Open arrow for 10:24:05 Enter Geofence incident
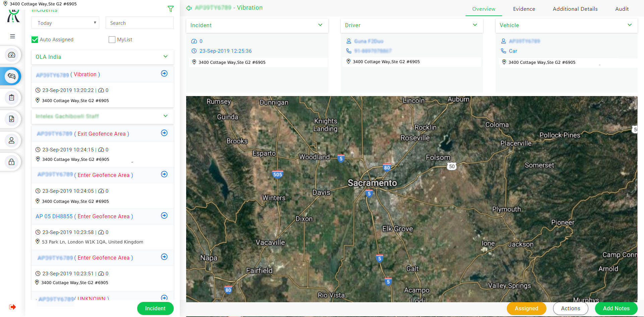 pos(164,174)
